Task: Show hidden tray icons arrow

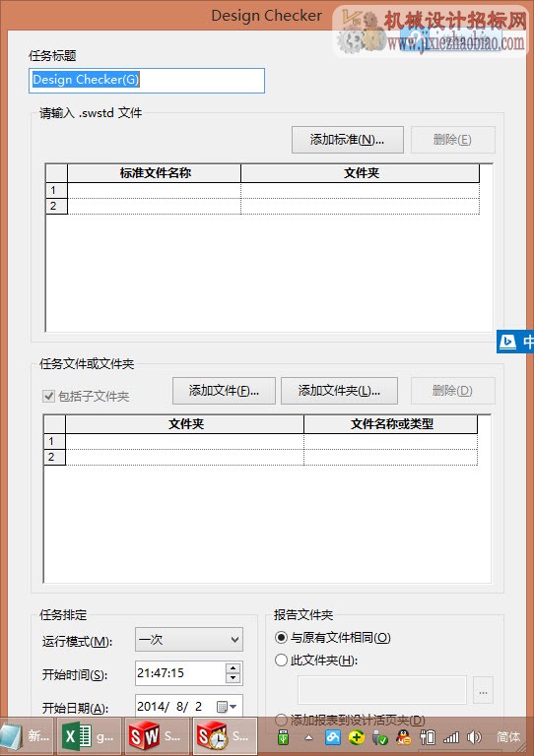Action: tap(308, 737)
